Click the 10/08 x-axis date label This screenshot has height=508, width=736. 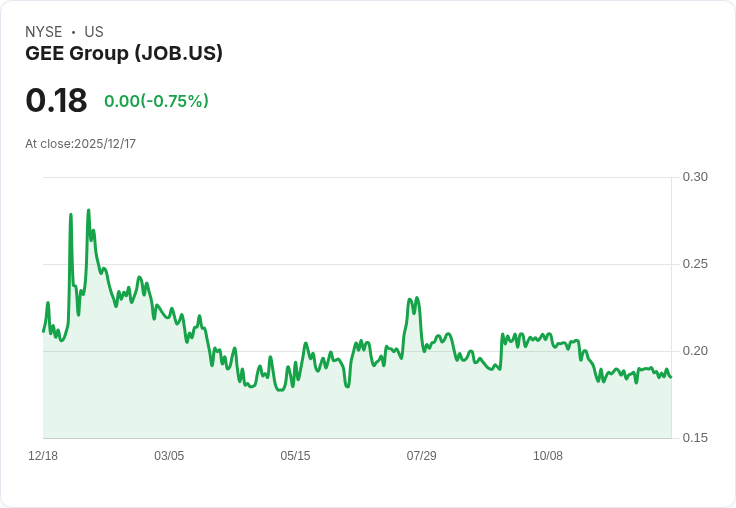[548, 456]
